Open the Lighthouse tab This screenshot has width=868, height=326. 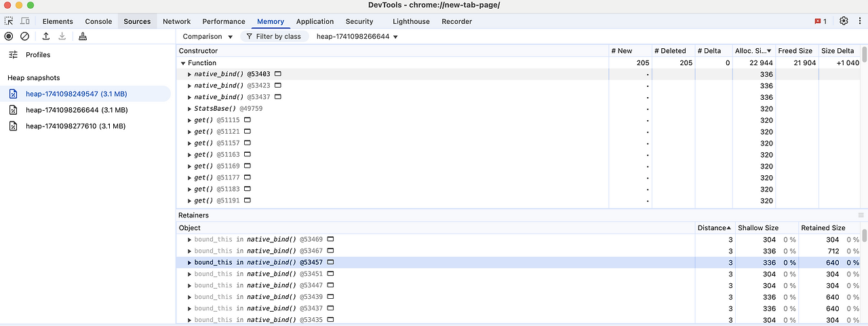[411, 22]
